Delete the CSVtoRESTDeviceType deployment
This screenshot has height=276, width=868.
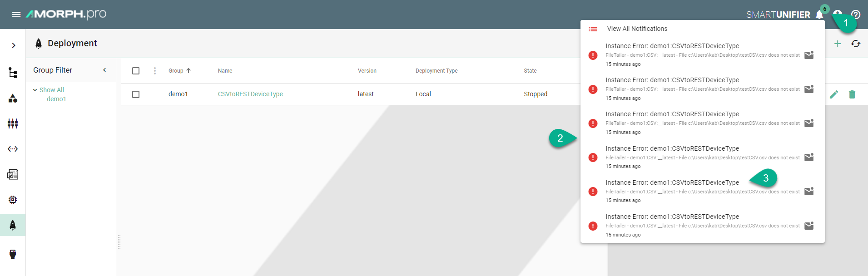(x=852, y=94)
